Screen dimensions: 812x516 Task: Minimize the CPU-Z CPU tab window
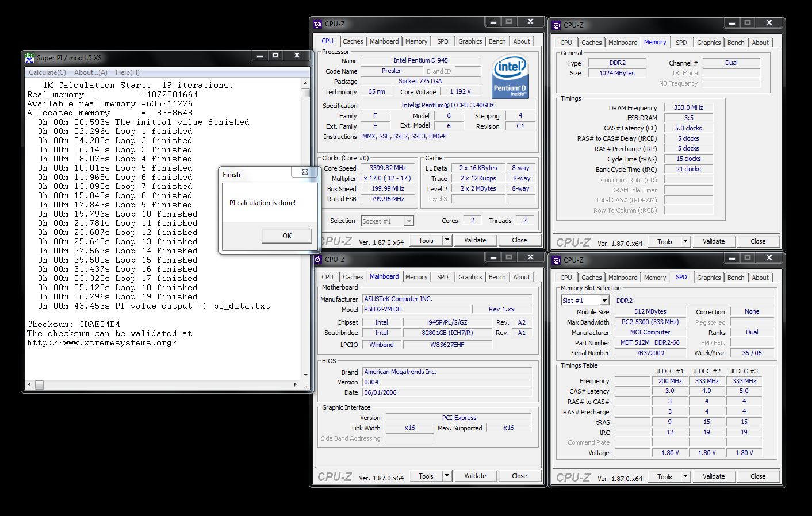click(x=493, y=22)
